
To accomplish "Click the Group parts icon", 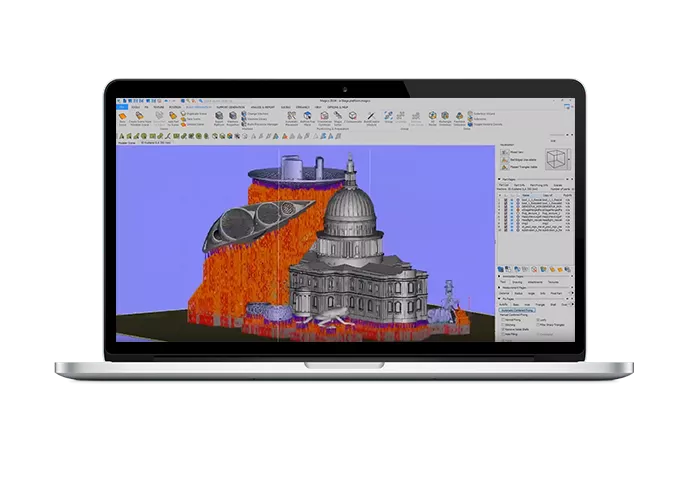I will coord(389,115).
